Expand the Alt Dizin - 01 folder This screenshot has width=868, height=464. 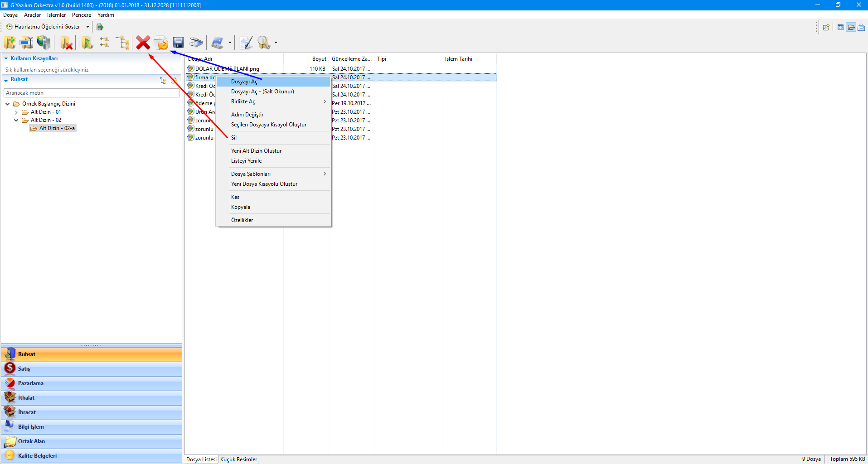coord(16,112)
